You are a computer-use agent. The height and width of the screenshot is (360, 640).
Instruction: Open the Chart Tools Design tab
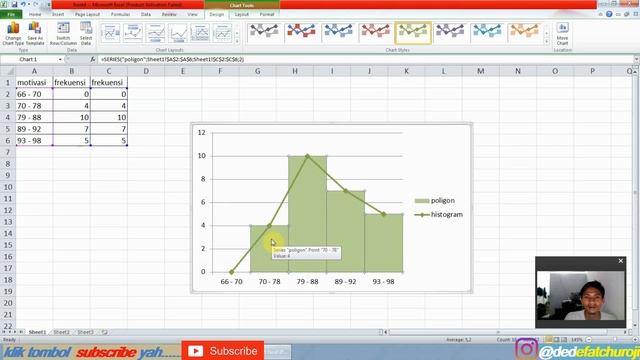(x=217, y=14)
